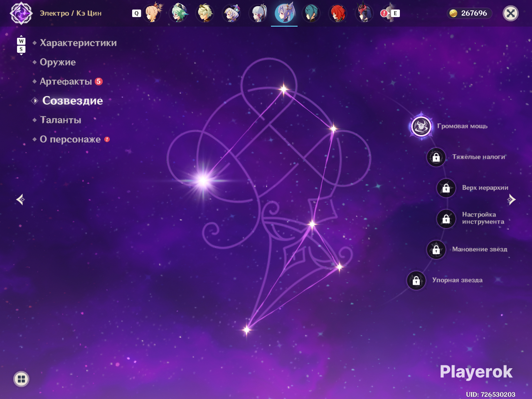Open the Характеристики menu section

tap(78, 43)
